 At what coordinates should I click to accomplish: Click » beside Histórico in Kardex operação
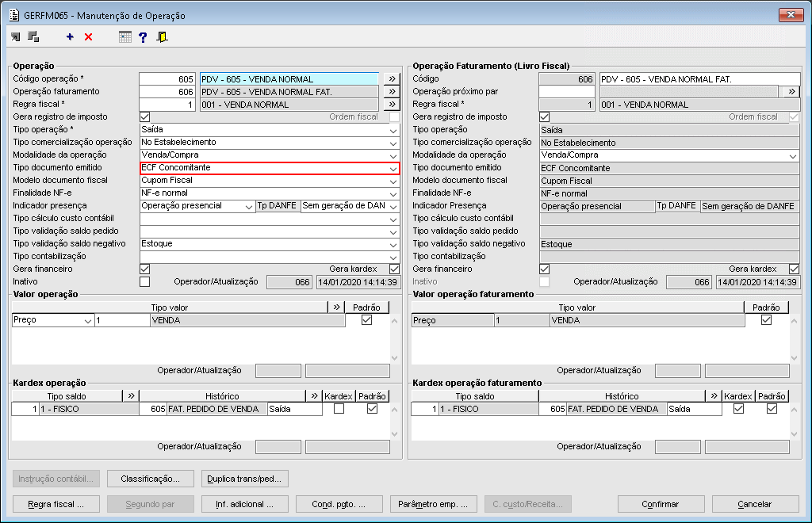click(x=314, y=395)
